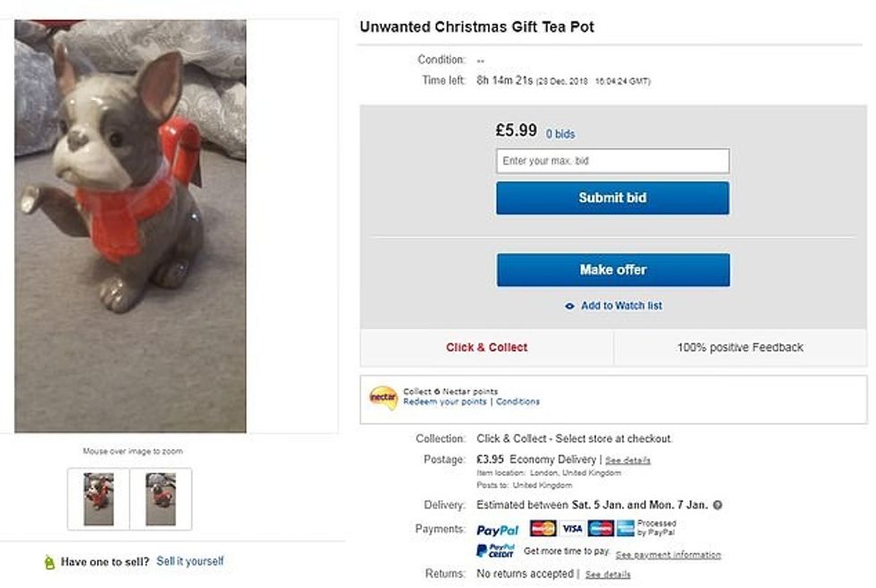This screenshot has height=588, width=876.
Task: View See details for Economy Delivery postage
Action: tap(628, 460)
